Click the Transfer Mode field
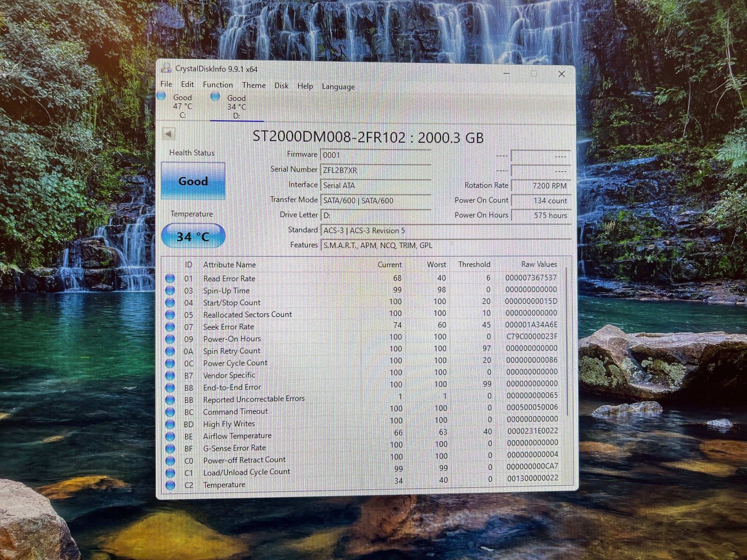Screen dimensions: 747x560 tap(376, 200)
